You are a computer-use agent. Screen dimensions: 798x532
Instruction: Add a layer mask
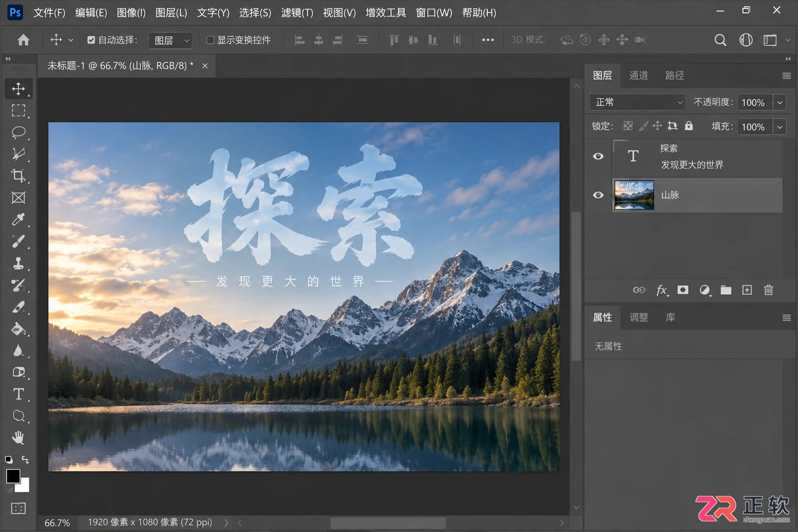tap(683, 290)
